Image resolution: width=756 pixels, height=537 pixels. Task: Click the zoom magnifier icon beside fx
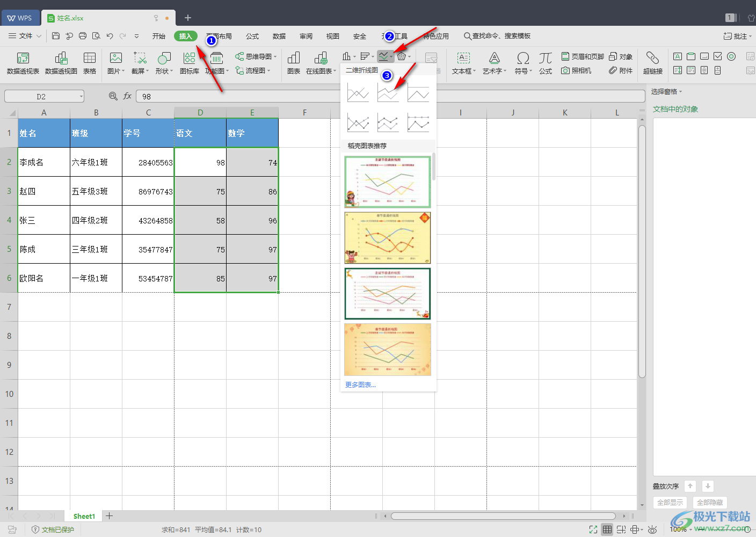(113, 96)
